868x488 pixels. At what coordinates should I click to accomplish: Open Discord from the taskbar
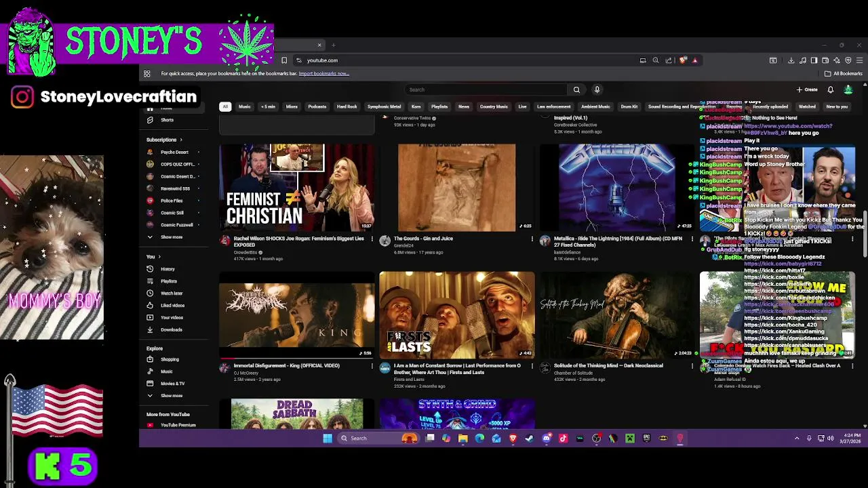(547, 439)
